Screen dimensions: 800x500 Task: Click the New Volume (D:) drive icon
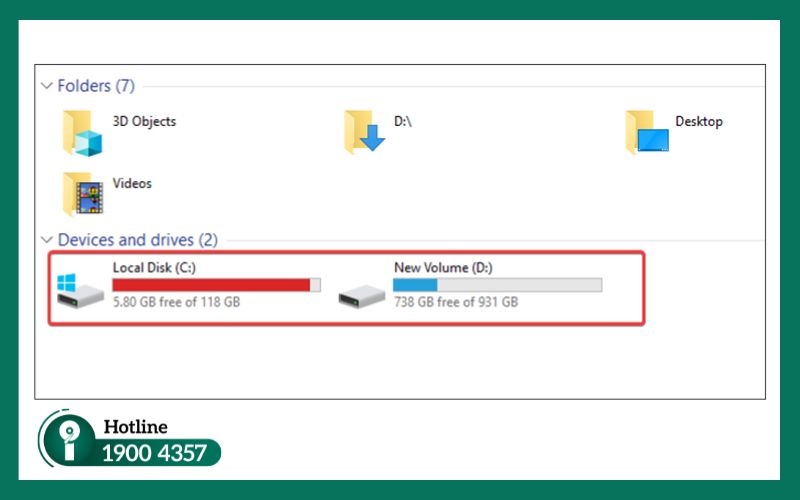pyautogui.click(x=361, y=291)
